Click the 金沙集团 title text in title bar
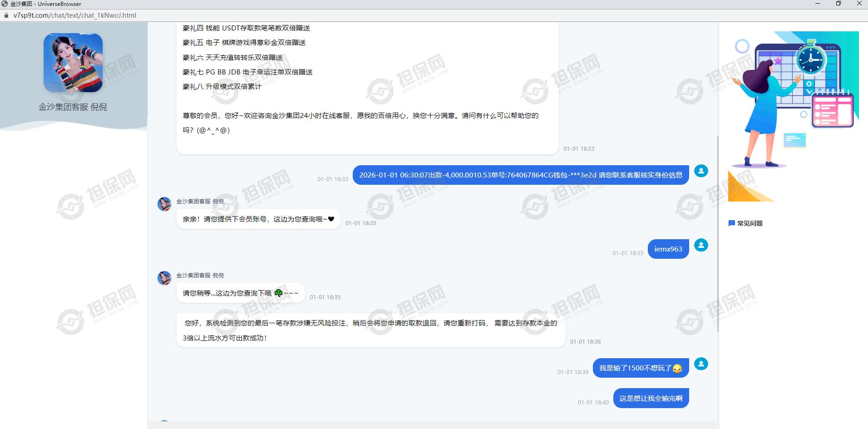The image size is (868, 429). point(21,4)
